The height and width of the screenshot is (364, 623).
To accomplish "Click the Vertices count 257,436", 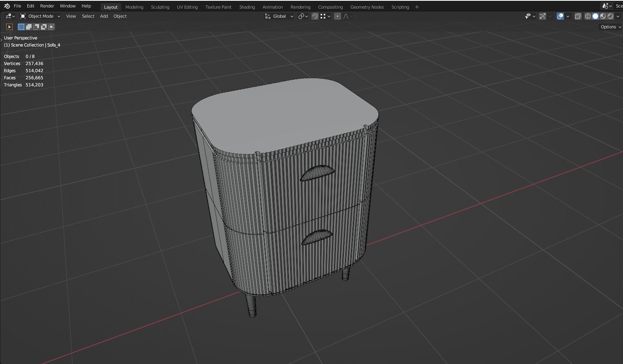I will [x=34, y=63].
